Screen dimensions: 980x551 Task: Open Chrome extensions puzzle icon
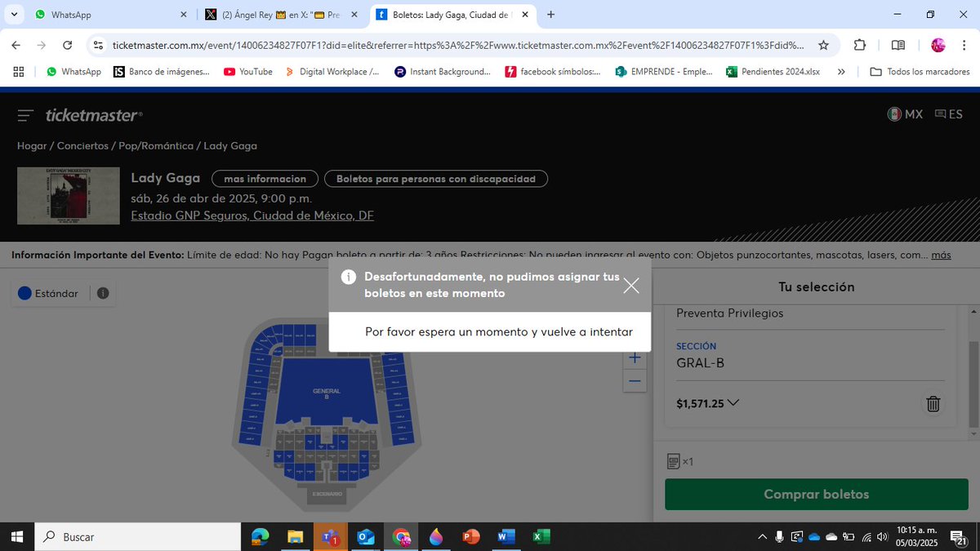pyautogui.click(x=860, y=46)
